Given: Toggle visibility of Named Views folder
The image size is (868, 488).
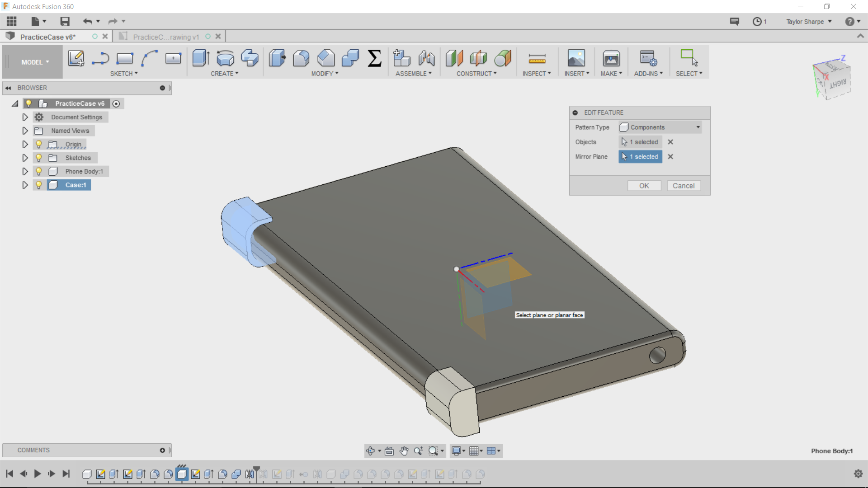Looking at the screenshot, I should click(x=38, y=131).
